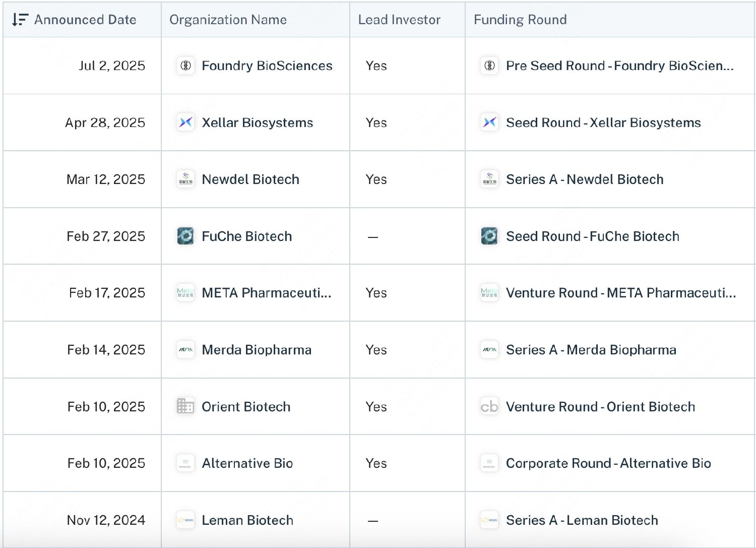756x548 pixels.
Task: Open the Newdel Biotech organization link
Action: (x=250, y=179)
